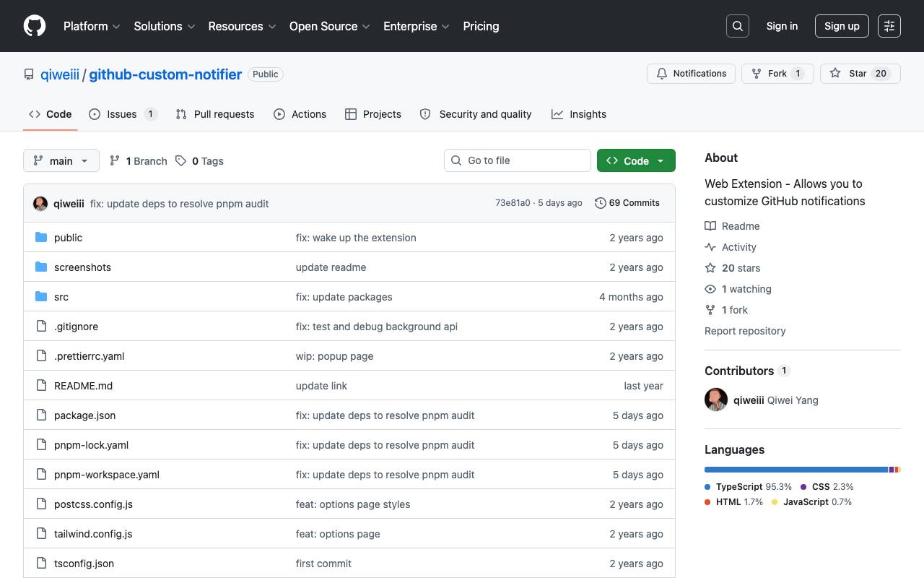Click Report repository link
This screenshot has height=578, width=924.
click(x=745, y=331)
